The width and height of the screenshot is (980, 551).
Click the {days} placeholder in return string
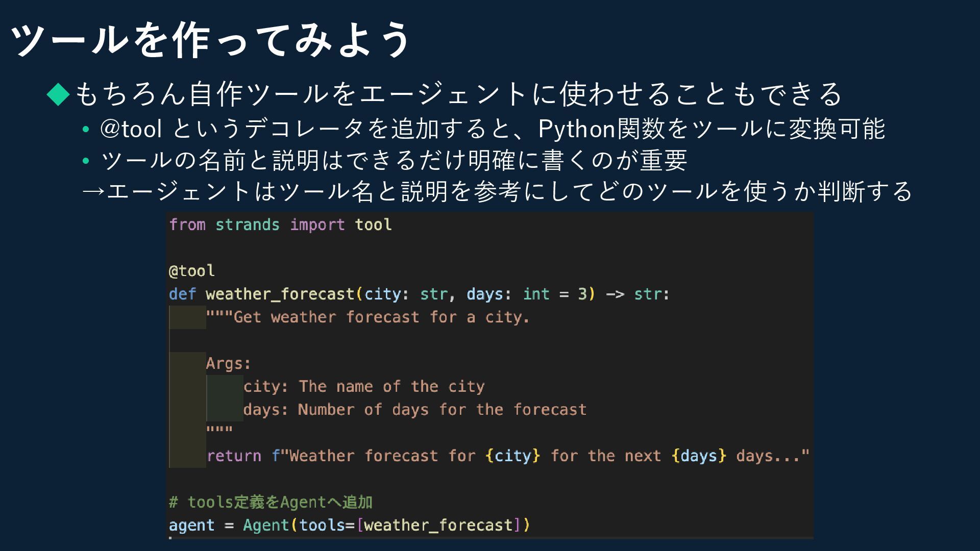[x=699, y=456]
